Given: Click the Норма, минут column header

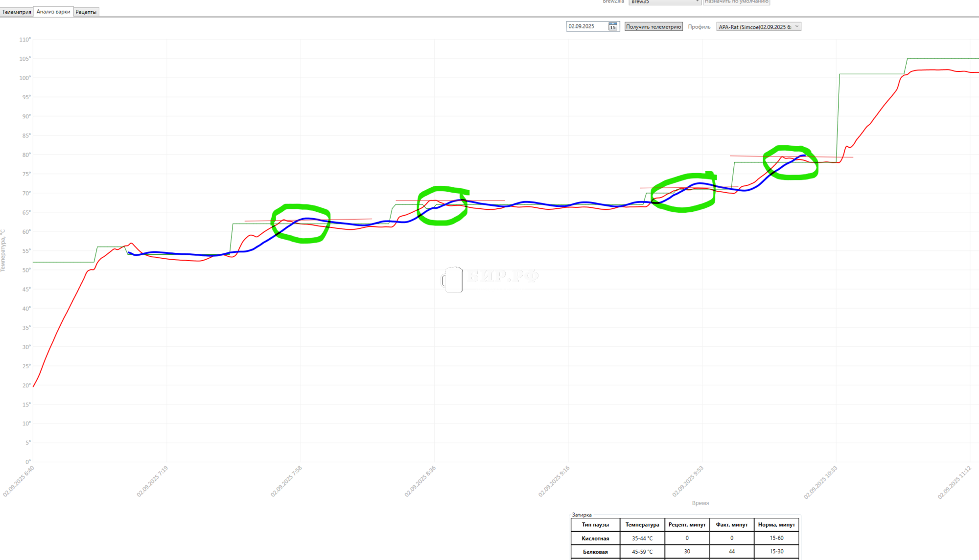Looking at the screenshot, I should coord(776,525).
